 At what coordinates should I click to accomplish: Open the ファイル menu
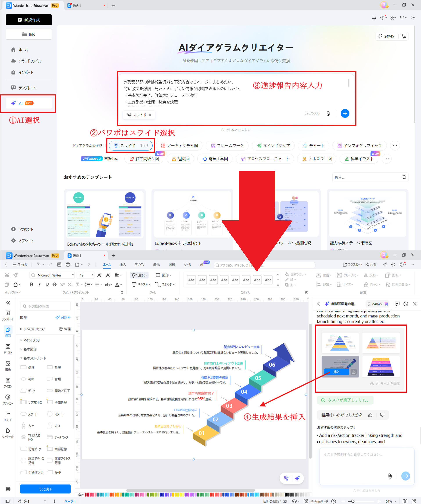click(x=20, y=265)
